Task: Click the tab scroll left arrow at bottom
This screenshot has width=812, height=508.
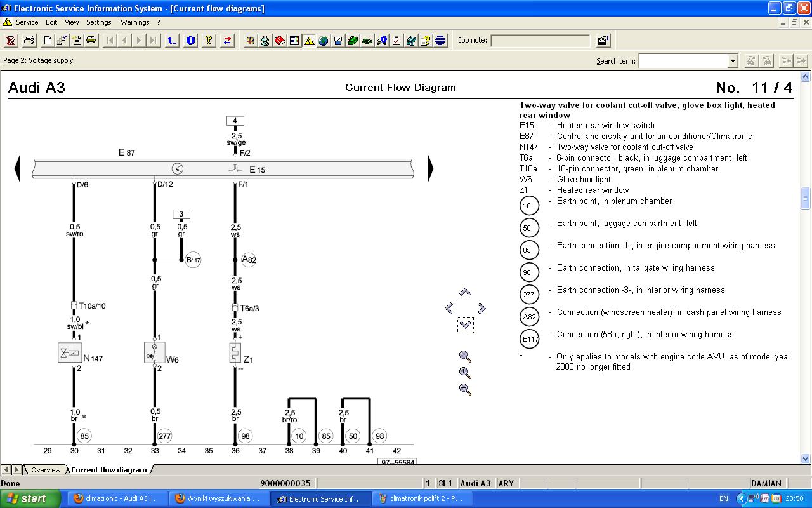Action: tap(6, 470)
